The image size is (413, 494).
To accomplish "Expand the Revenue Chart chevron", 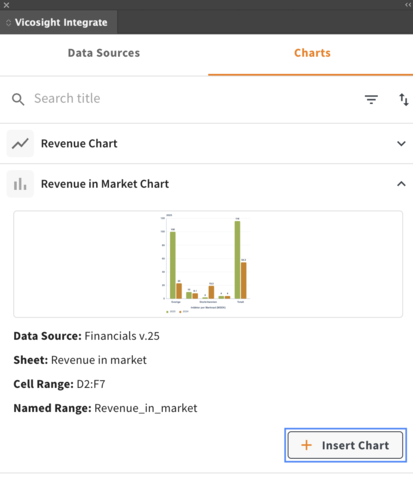I will click(401, 144).
